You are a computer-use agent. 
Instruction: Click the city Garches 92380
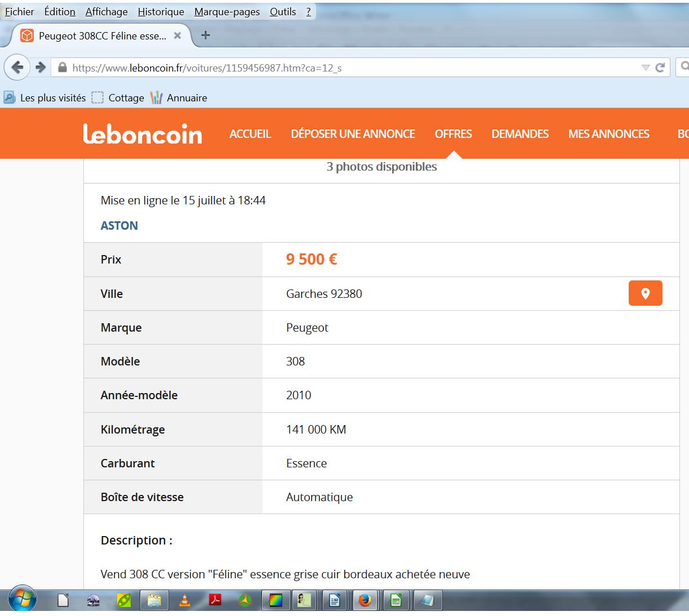click(324, 294)
